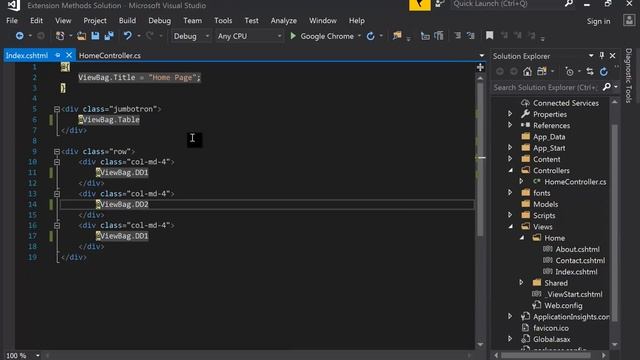Screen dimensions: 640x360
Task: Start debugging with green play arrow
Action: pyautogui.click(x=293, y=36)
